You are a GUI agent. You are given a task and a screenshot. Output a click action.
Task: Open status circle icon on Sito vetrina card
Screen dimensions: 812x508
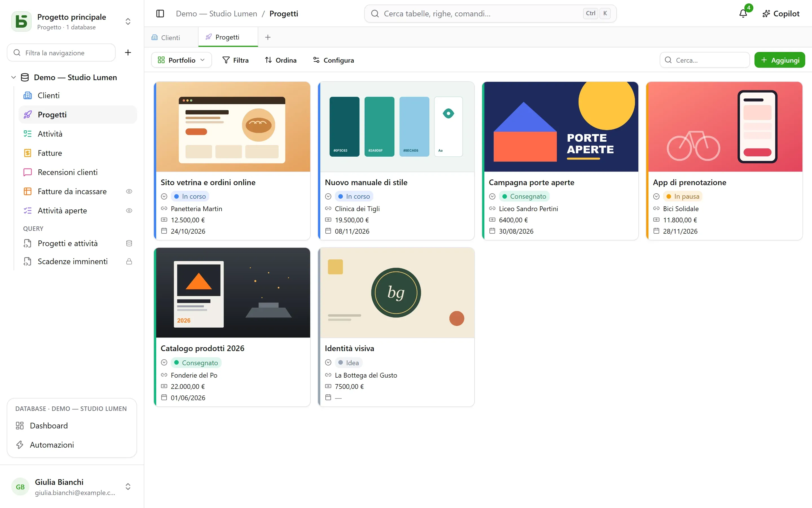[164, 196]
